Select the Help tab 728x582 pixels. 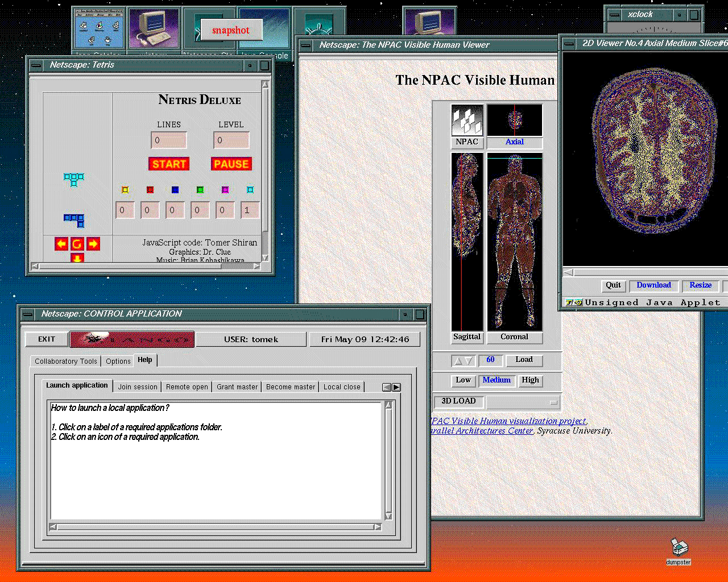[x=145, y=360]
